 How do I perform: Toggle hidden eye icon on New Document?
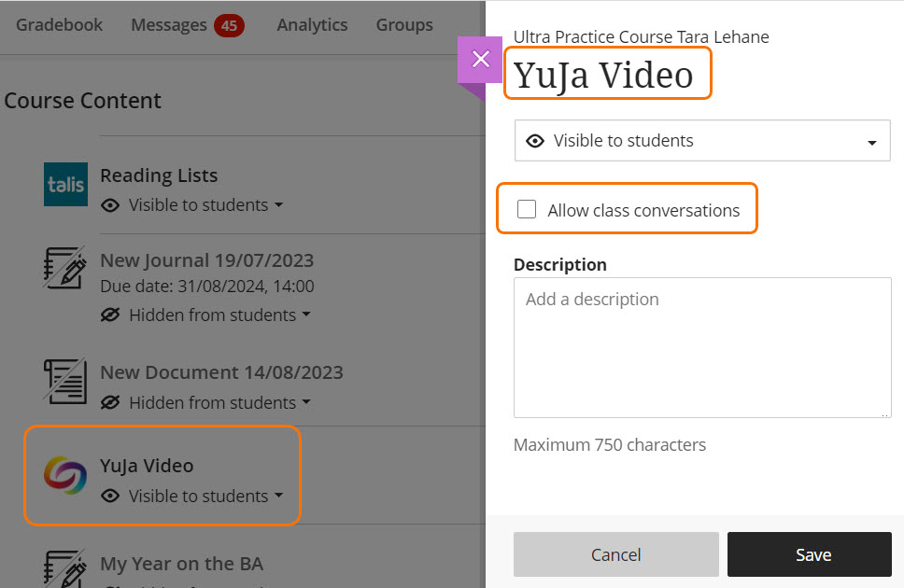110,403
